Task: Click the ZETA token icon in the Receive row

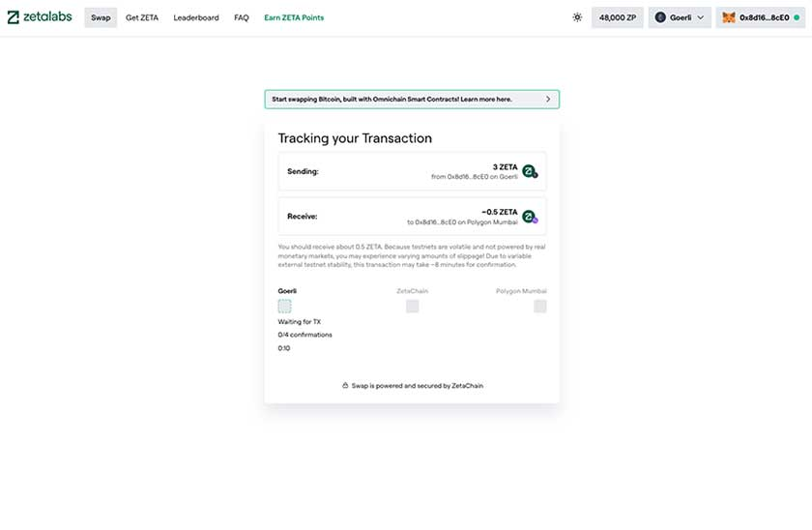Action: 530,217
